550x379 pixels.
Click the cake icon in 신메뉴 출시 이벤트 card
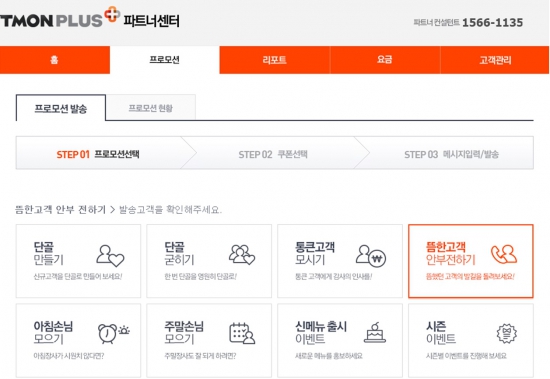click(375, 333)
